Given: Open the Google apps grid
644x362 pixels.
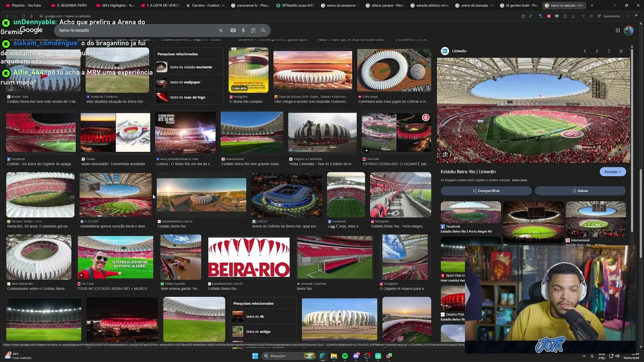Looking at the screenshot, I should 617,30.
